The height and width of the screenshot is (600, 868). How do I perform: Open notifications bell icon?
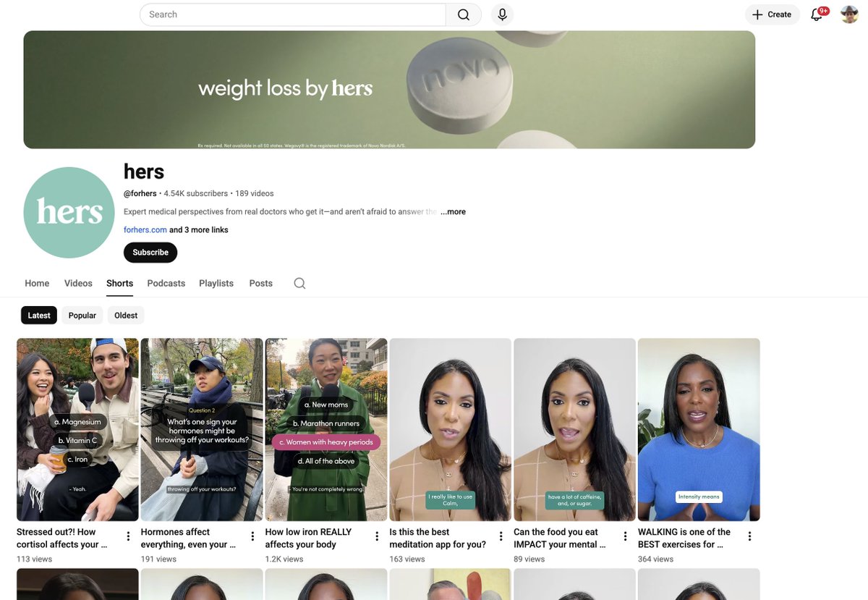pyautogui.click(x=817, y=14)
